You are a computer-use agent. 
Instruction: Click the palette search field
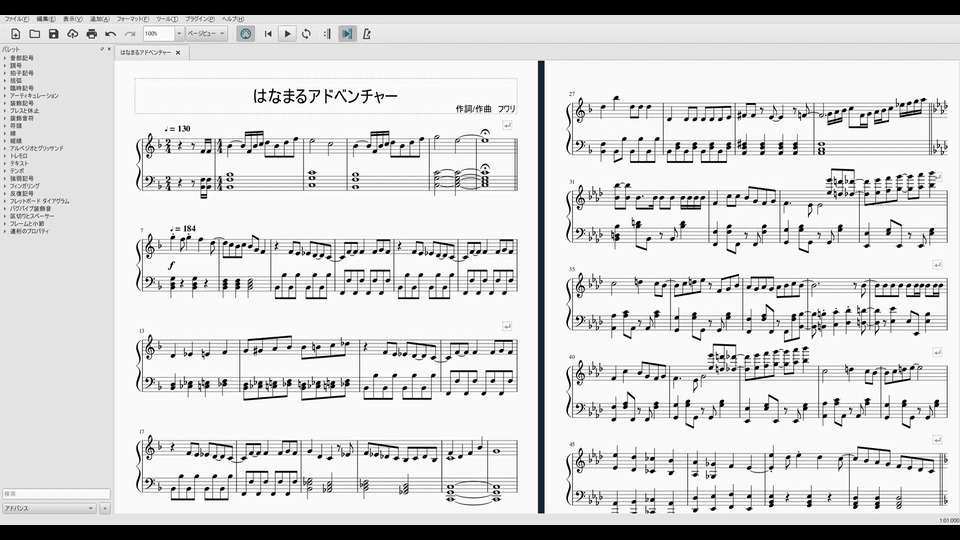[x=56, y=493]
